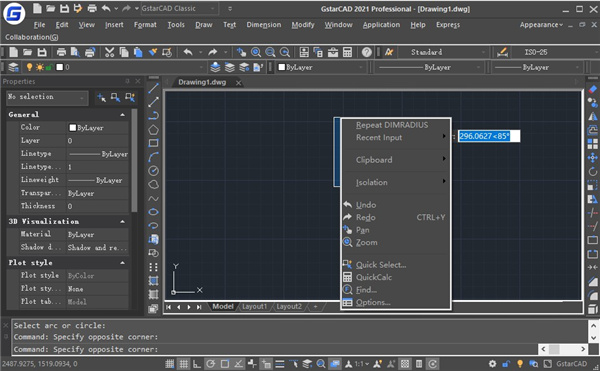This screenshot has height=371, width=600.
Task: Open the Standard text style dropdown
Action: 444,52
